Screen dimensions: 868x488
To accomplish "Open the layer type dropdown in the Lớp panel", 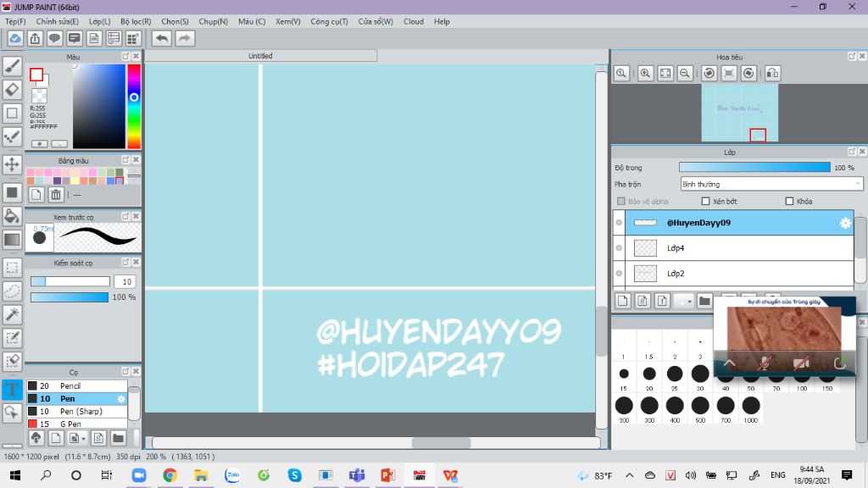I will click(684, 301).
